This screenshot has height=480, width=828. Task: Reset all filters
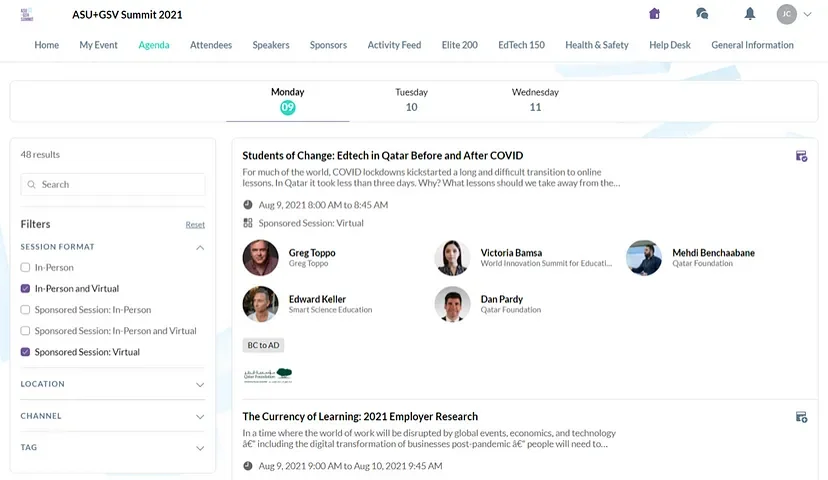195,225
